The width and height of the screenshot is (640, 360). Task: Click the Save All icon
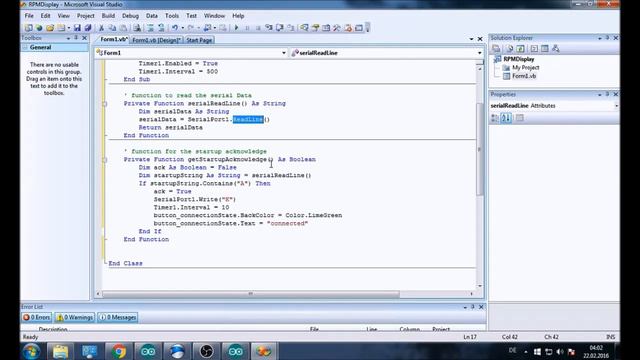click(88, 28)
